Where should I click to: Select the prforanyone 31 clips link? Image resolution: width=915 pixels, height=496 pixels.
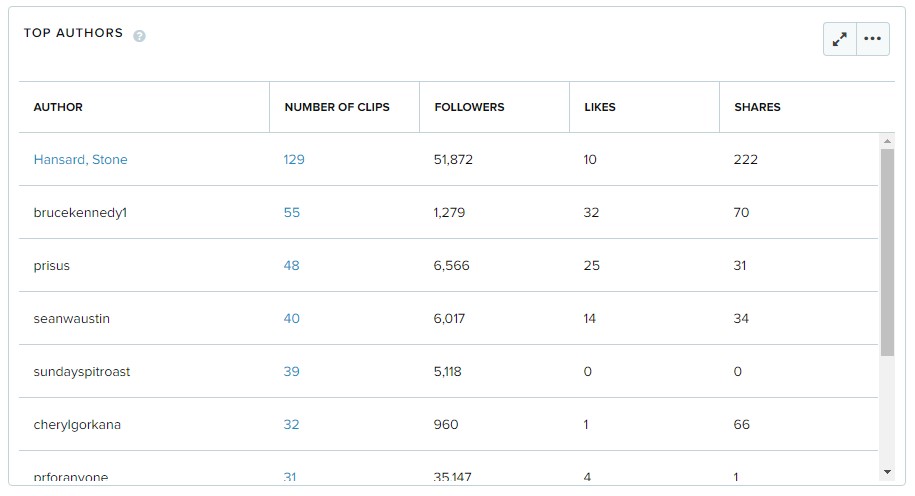[x=290, y=477]
